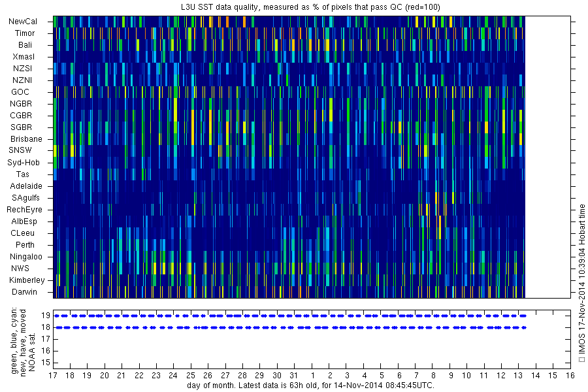This screenshot has width=588, height=392.
Task: Click day 1 on the x-axis
Action: (313, 376)
